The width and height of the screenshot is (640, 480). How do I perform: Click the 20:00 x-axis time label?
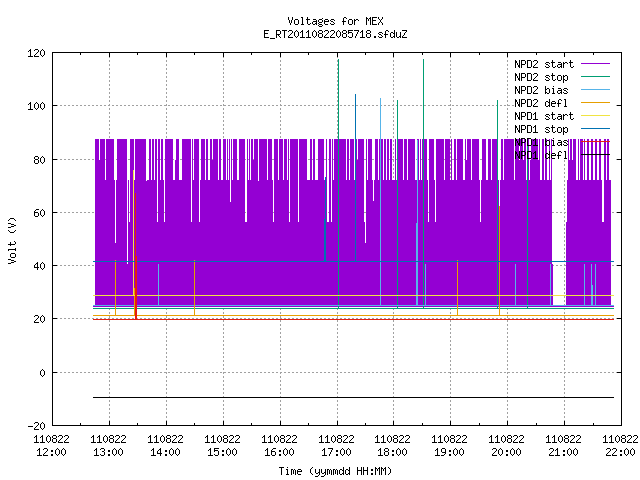click(507, 453)
